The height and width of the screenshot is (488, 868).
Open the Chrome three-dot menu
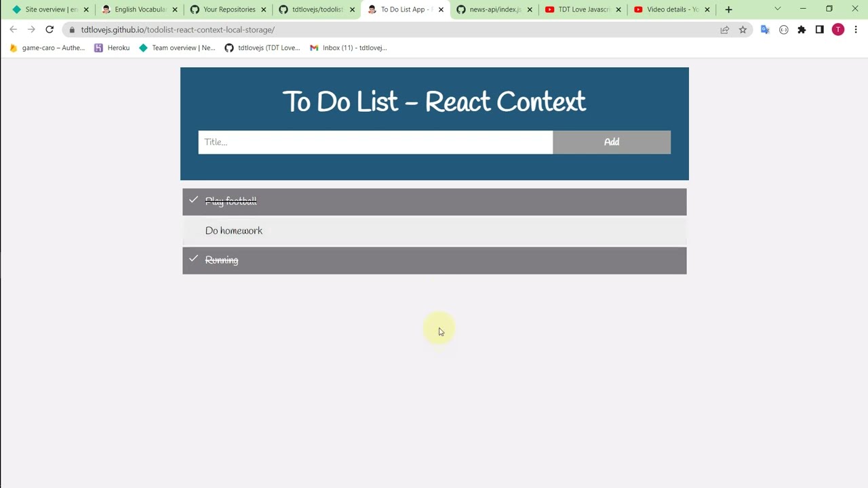click(856, 30)
